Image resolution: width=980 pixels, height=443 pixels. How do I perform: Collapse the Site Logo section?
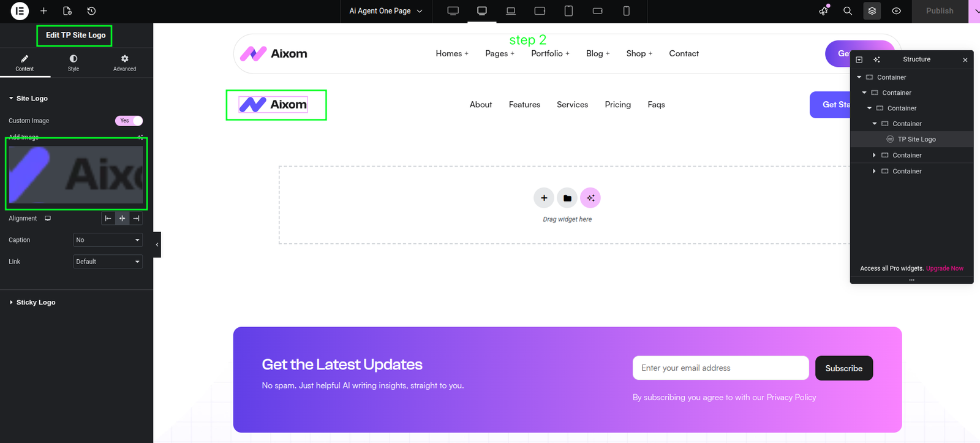pos(28,98)
